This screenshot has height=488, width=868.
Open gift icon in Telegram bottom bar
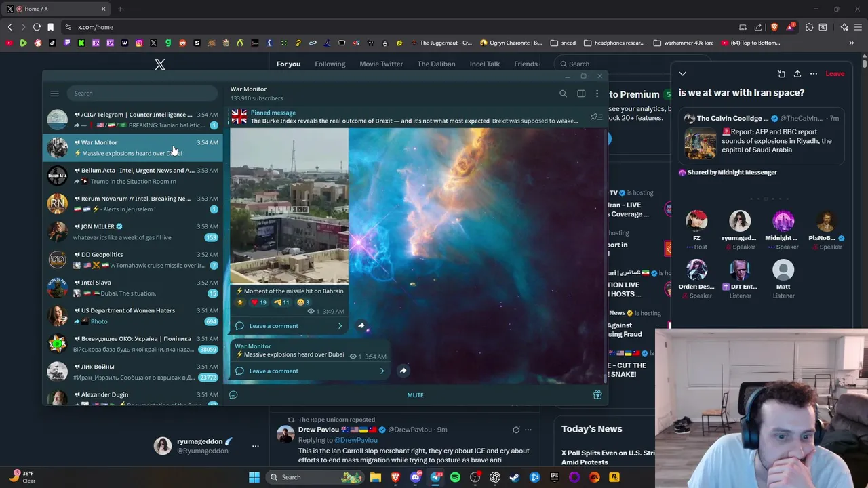point(597,395)
